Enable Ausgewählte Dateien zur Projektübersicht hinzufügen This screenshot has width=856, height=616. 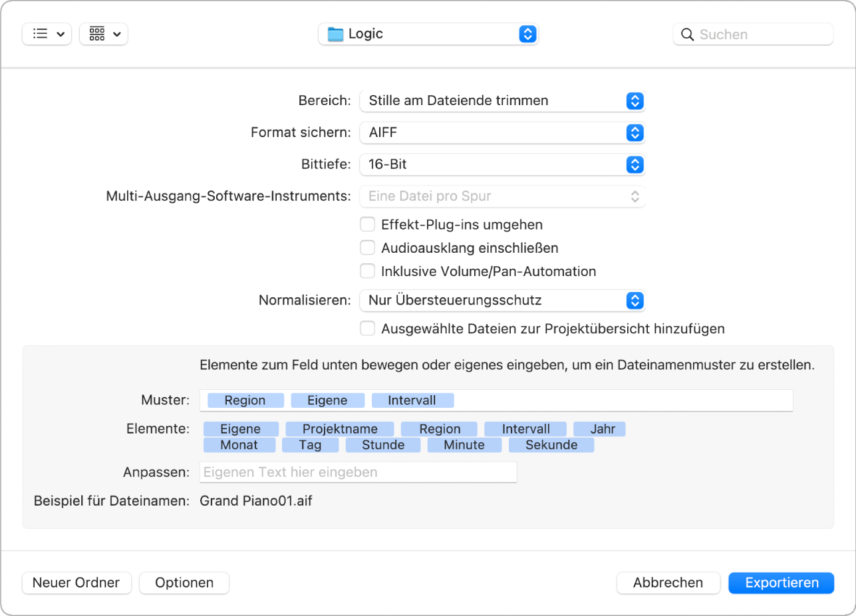[x=367, y=329]
